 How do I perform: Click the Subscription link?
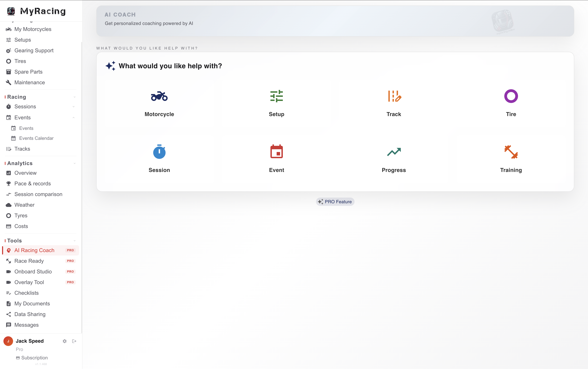(x=32, y=358)
